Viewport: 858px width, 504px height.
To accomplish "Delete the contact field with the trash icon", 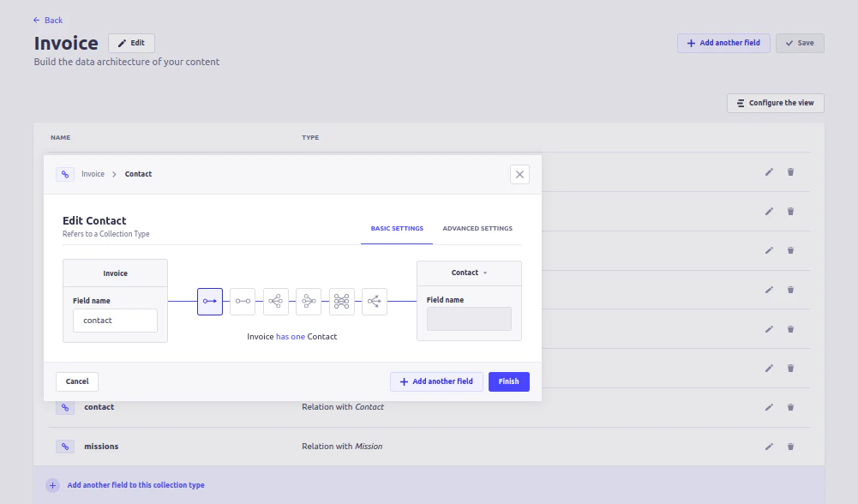I will [x=790, y=407].
